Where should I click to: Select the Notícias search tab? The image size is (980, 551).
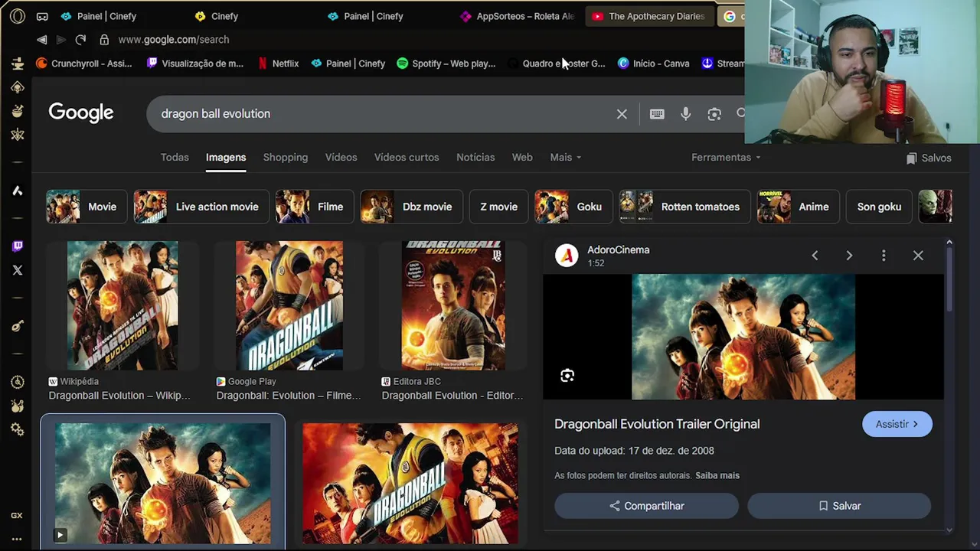pos(475,157)
